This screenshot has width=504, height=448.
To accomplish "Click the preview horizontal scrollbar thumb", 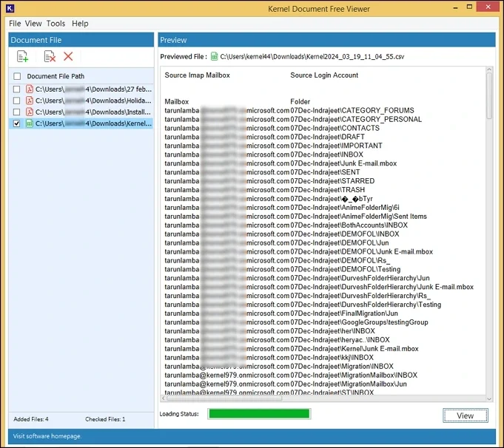I will point(224,398).
